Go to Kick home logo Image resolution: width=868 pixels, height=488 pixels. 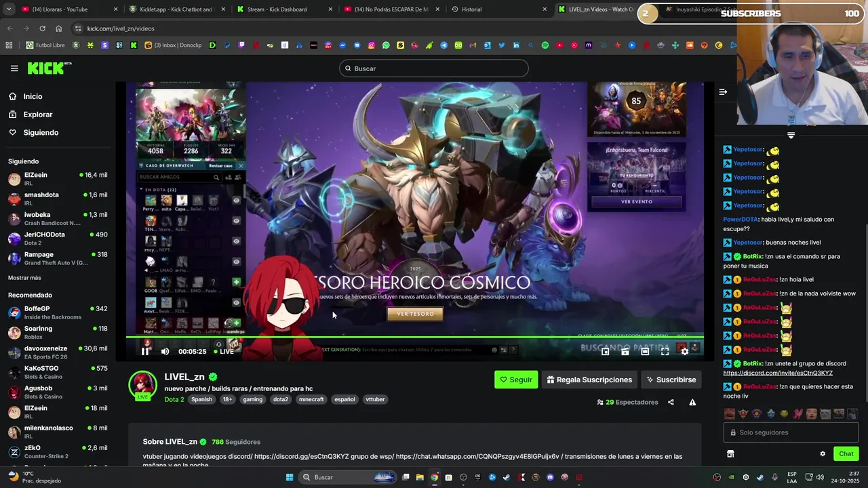pos(49,68)
